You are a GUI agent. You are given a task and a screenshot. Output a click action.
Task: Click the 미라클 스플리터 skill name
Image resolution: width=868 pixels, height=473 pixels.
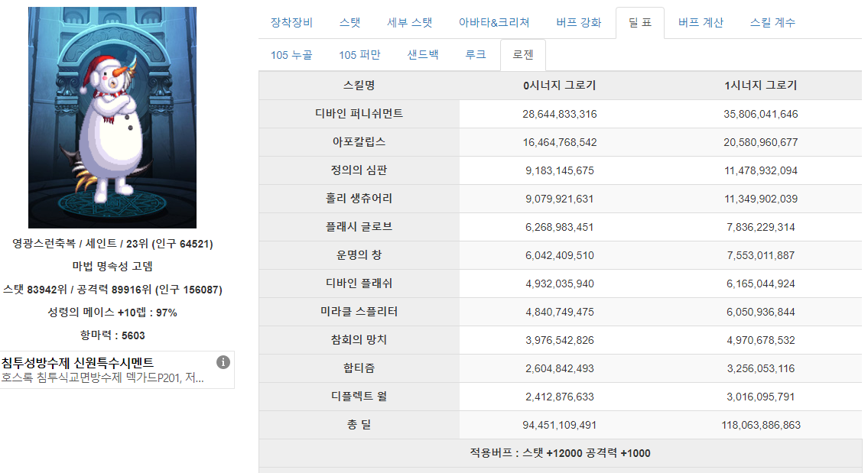point(359,312)
